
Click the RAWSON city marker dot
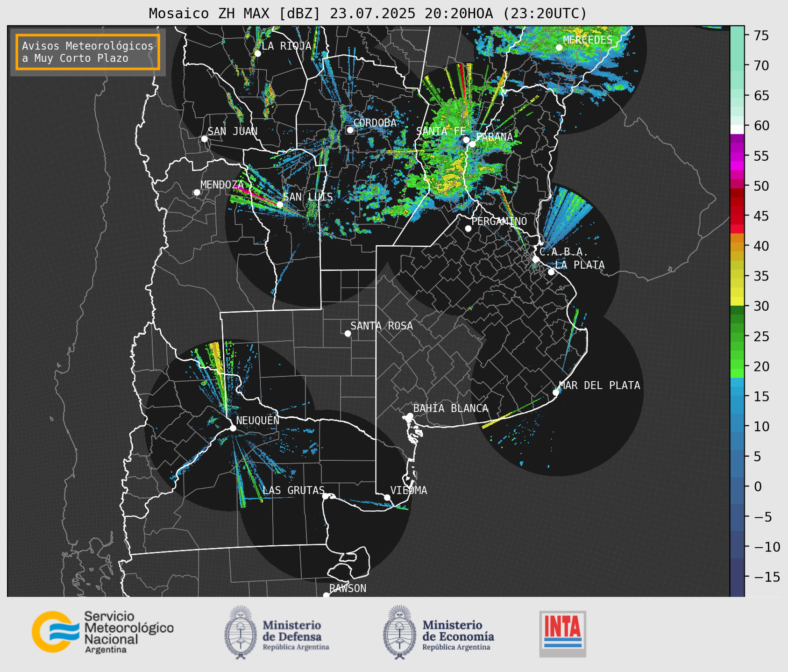[x=326, y=595]
